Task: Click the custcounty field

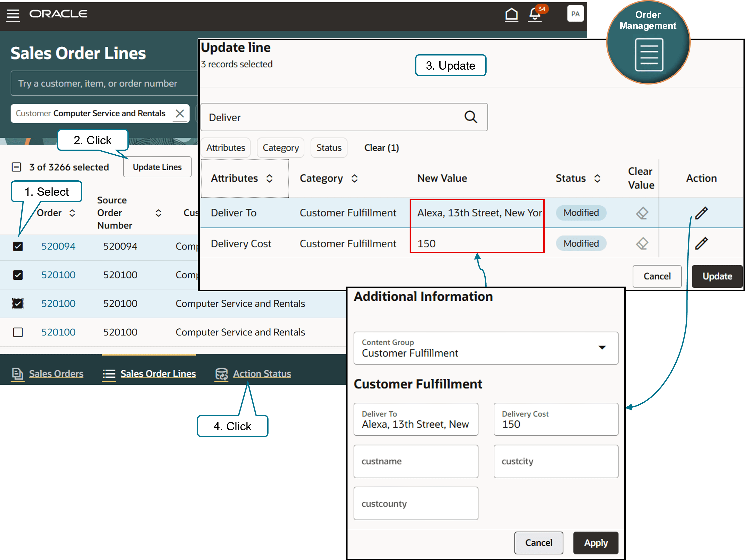Action: (x=416, y=503)
